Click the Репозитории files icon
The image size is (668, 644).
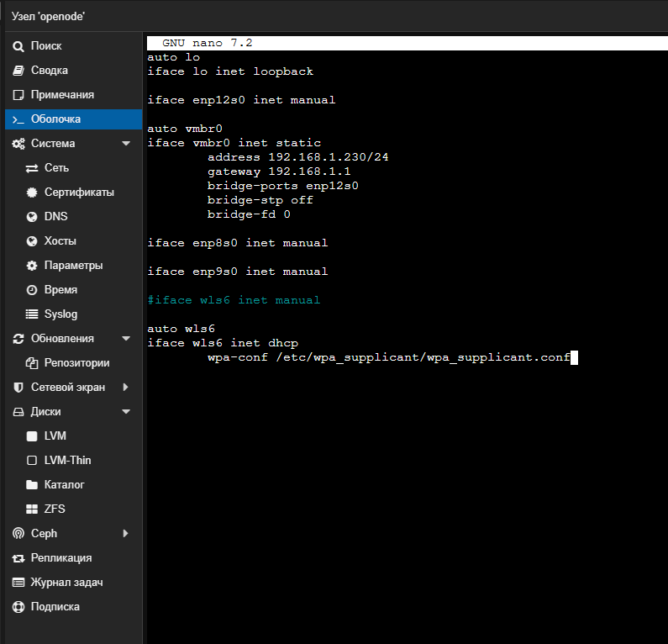point(32,363)
